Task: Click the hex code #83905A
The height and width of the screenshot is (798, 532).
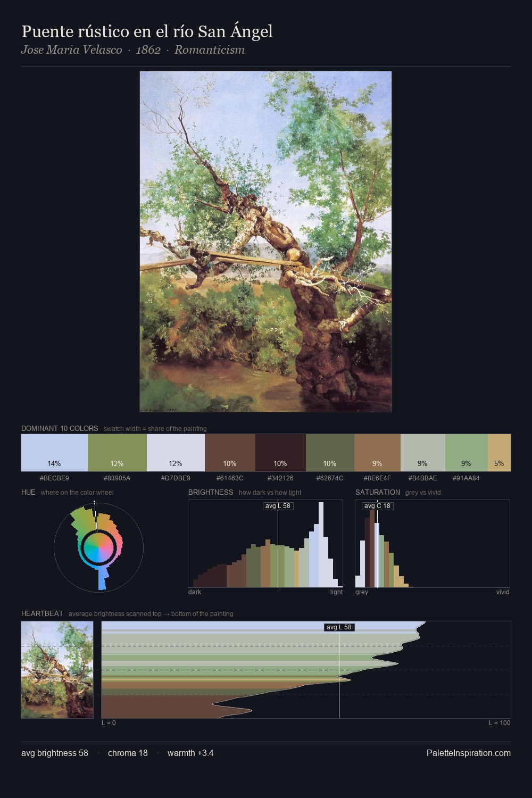Action: [117, 478]
